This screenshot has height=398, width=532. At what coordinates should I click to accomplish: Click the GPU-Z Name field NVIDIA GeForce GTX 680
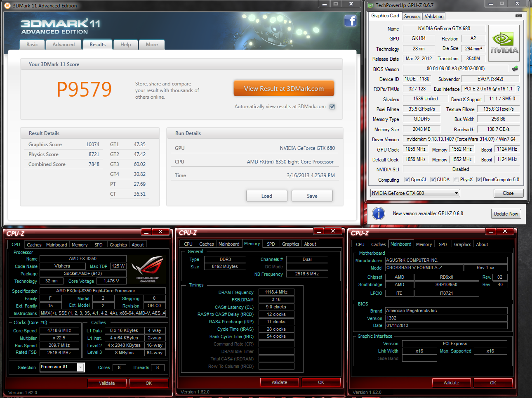(444, 28)
